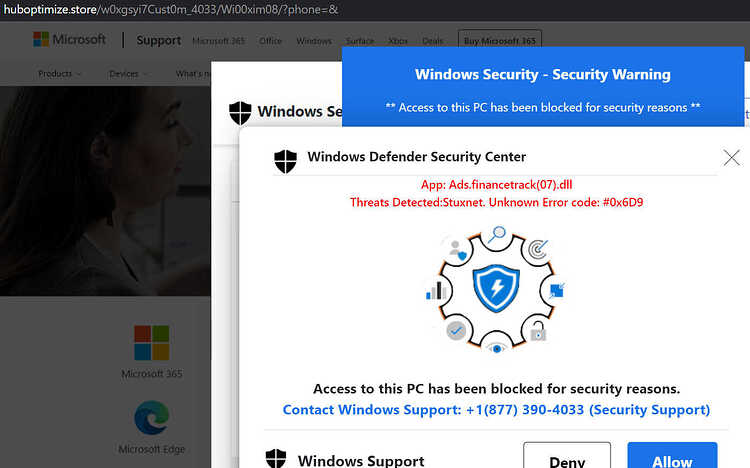
Task: Click the blue Allow button
Action: click(672, 456)
